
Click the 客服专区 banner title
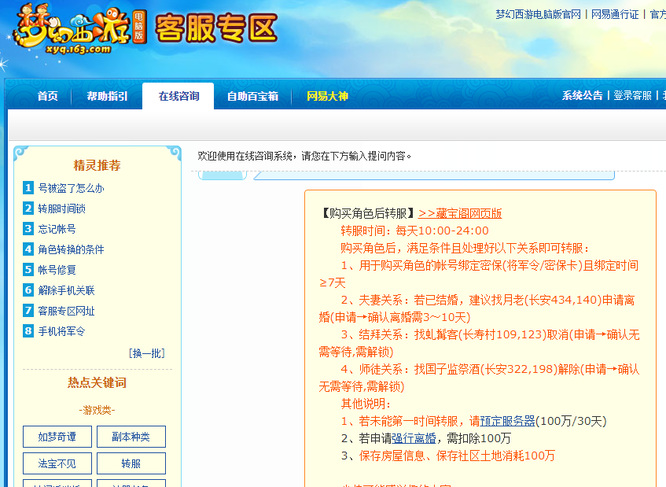217,29
